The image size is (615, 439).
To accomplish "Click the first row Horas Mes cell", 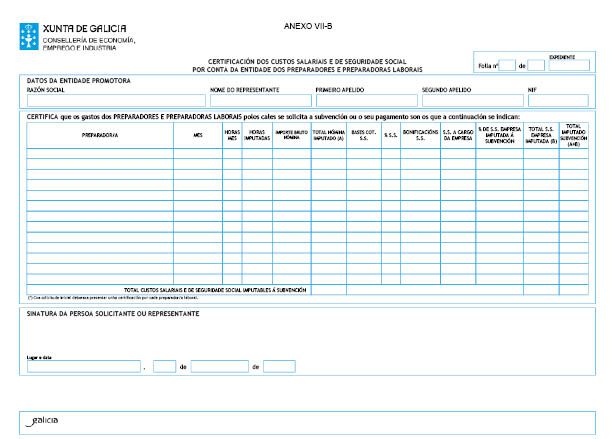I will 232,154.
